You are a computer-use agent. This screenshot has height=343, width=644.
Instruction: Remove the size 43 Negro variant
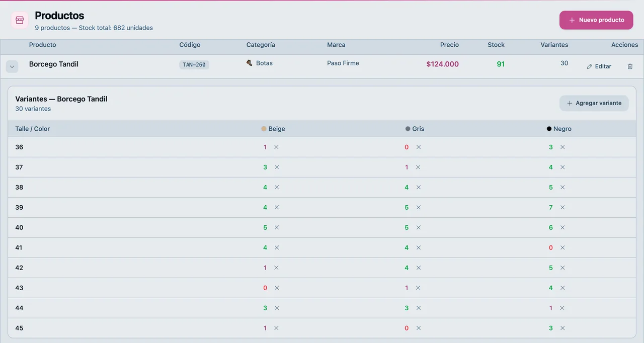pyautogui.click(x=562, y=288)
